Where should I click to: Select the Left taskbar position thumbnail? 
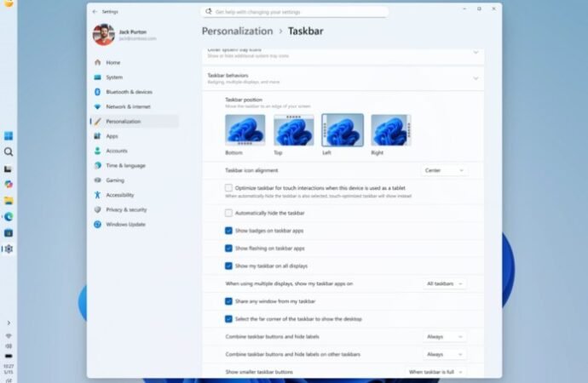[343, 130]
